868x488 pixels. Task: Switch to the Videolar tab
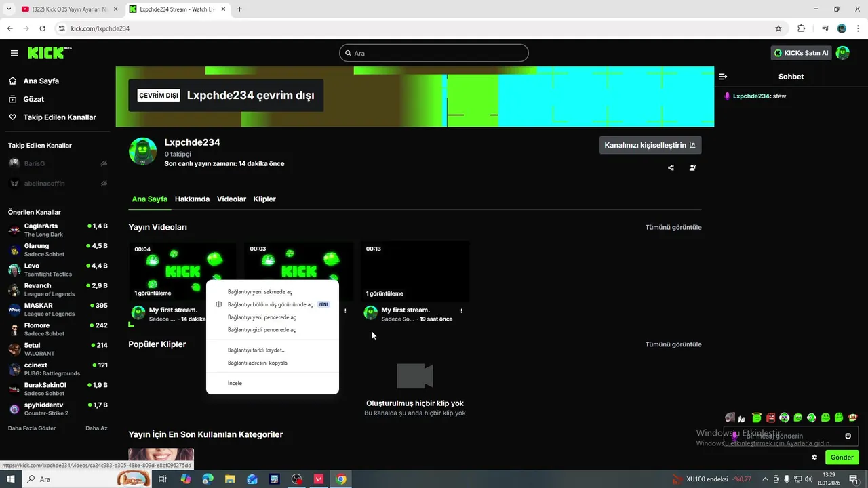[231, 199]
